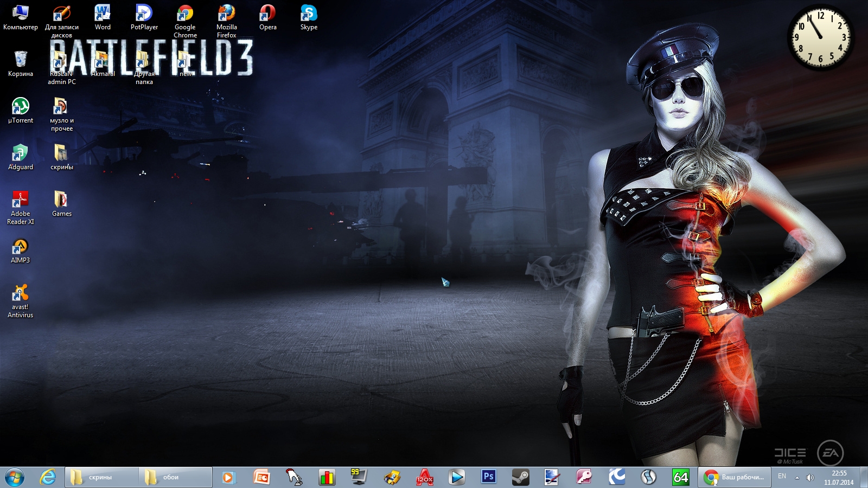Click the grey sphere taskbar icon
Image resolution: width=868 pixels, height=488 pixels.
click(648, 477)
